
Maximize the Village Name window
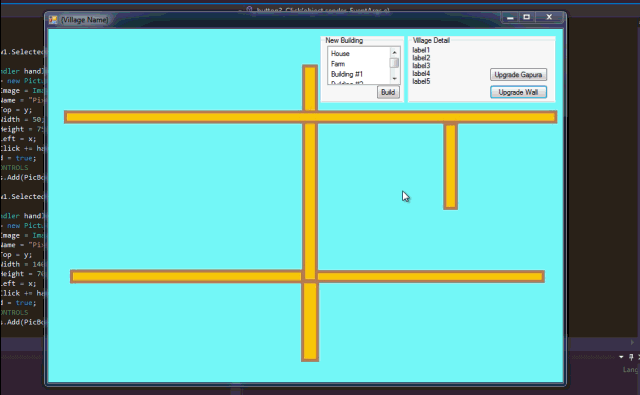coord(527,17)
